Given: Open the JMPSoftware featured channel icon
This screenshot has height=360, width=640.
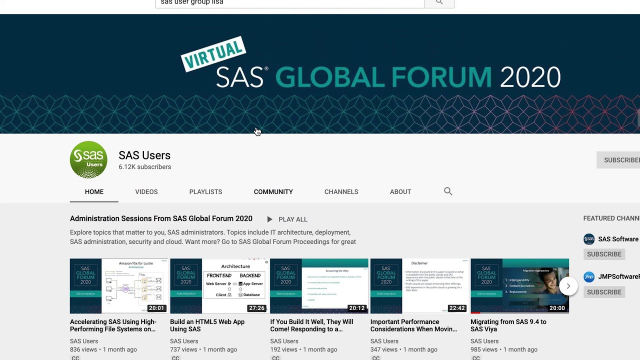Looking at the screenshot, I should (x=589, y=277).
